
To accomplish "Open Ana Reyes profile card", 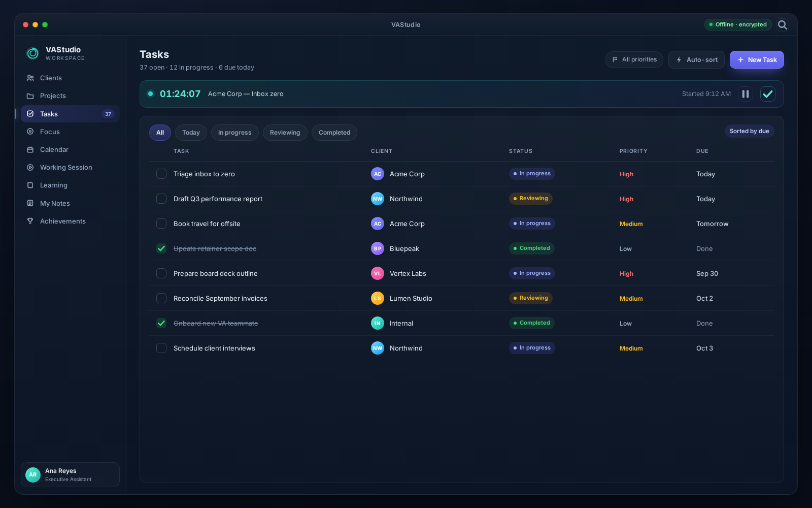I will point(70,474).
